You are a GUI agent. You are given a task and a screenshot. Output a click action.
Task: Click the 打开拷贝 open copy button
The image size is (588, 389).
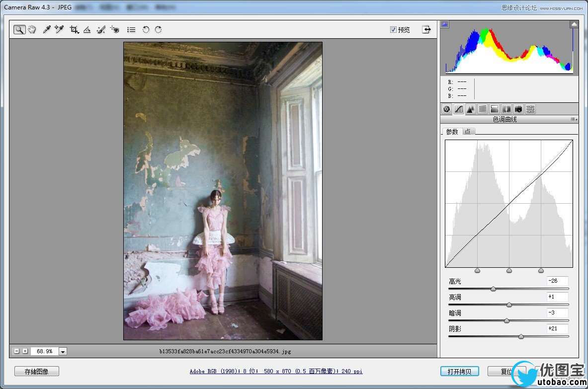pyautogui.click(x=459, y=372)
